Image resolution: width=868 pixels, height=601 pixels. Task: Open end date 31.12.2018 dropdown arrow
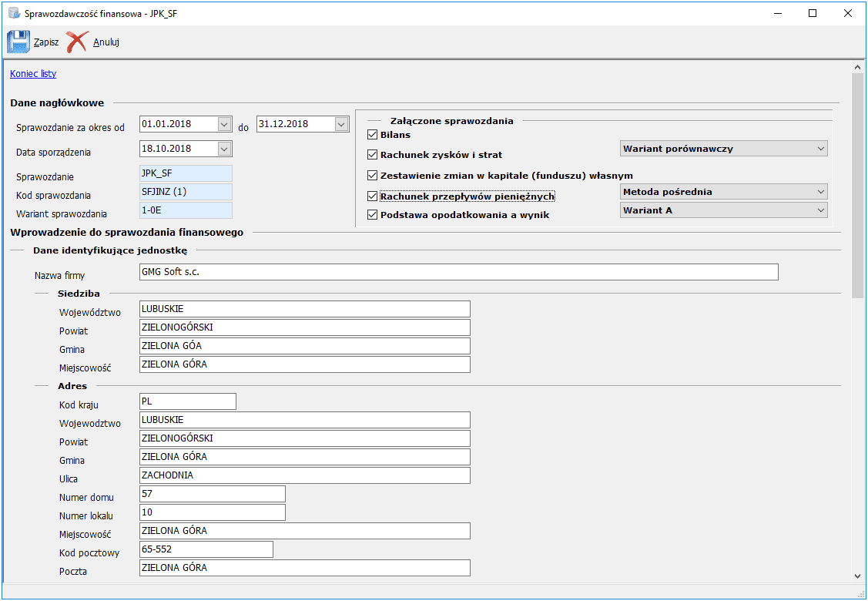[341, 124]
